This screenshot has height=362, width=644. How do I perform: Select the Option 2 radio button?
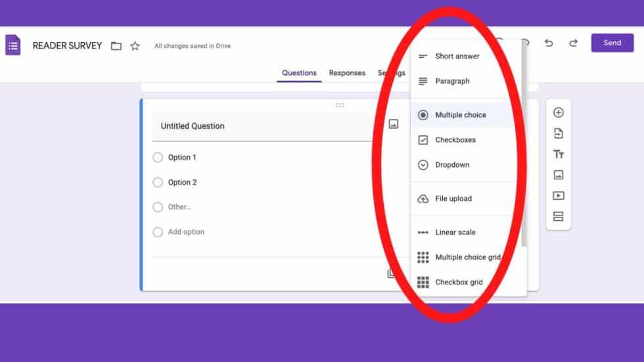pos(158,183)
